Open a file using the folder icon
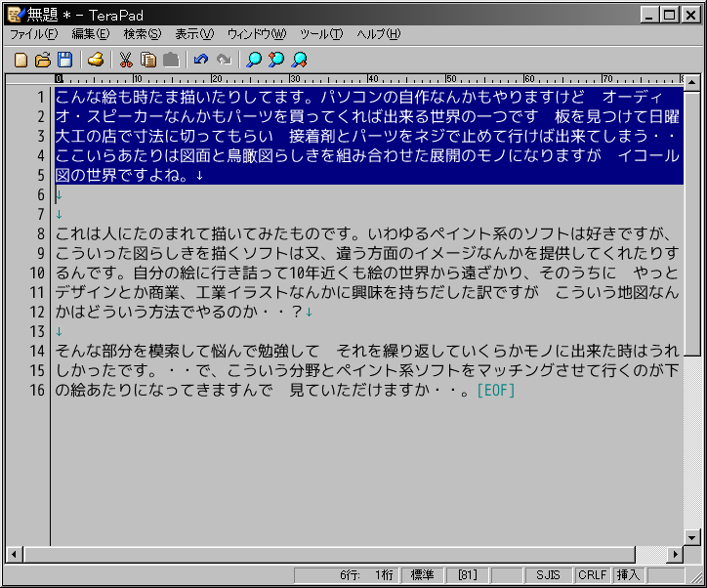The image size is (707, 588). point(43,60)
